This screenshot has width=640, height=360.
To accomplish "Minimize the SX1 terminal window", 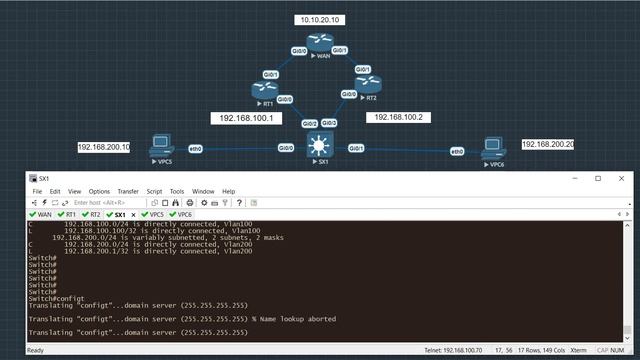I will [575, 178].
